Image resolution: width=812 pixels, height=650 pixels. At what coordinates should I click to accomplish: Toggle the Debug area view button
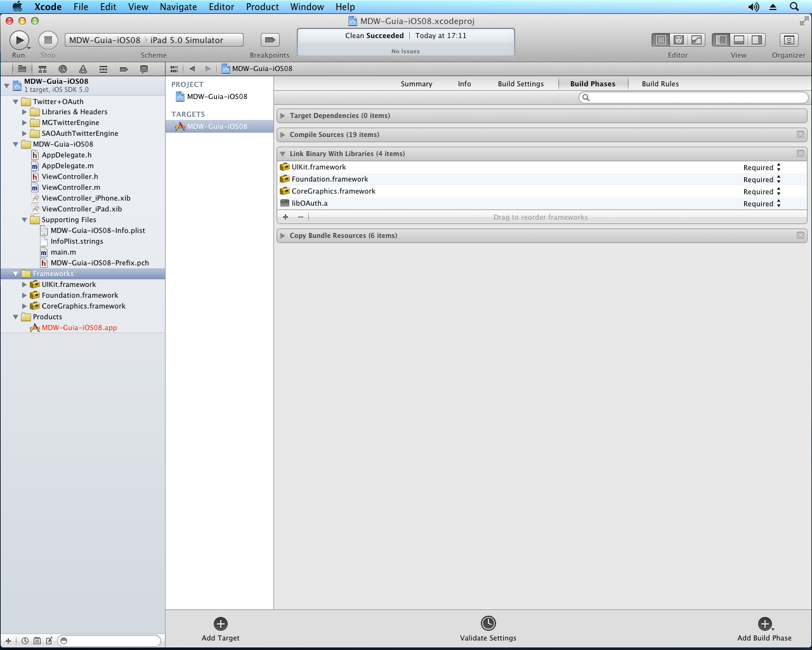pos(739,40)
